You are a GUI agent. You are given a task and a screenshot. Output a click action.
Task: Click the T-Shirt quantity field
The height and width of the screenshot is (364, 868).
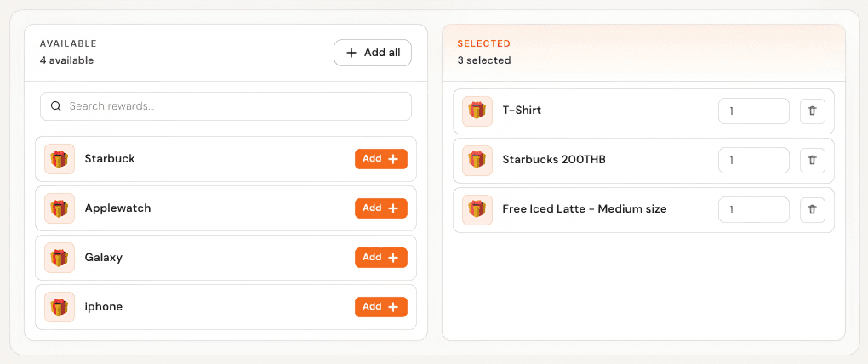754,111
